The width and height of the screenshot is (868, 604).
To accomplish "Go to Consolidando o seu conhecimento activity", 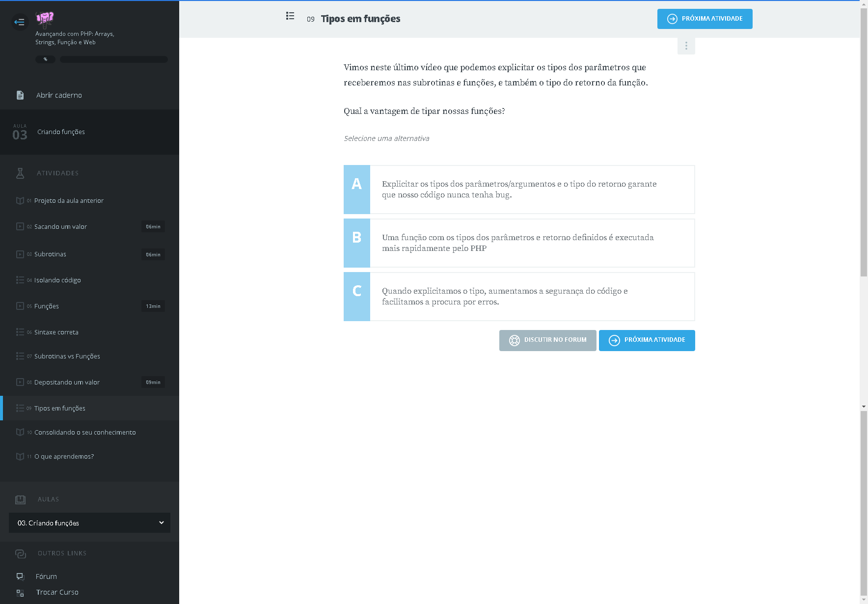I will [85, 432].
